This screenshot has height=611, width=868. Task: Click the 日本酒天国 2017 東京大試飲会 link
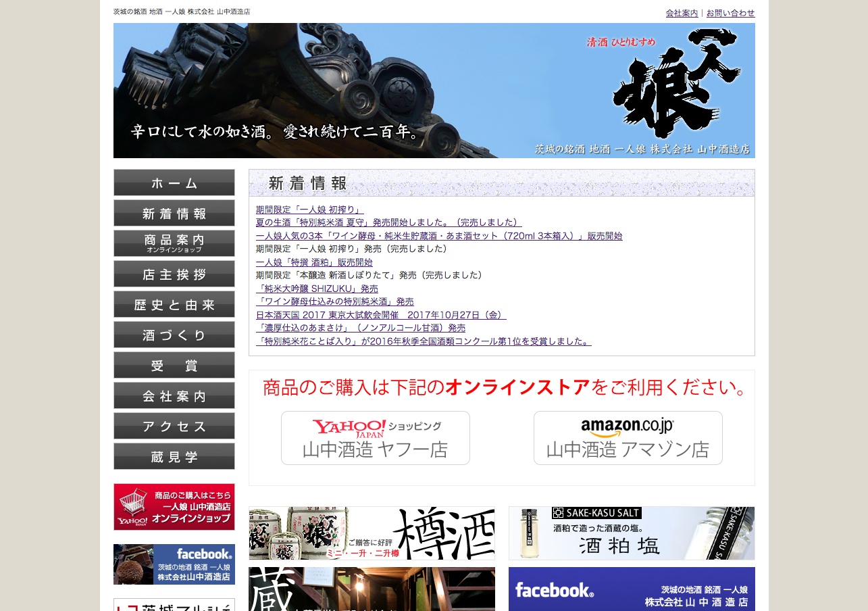coord(380,314)
